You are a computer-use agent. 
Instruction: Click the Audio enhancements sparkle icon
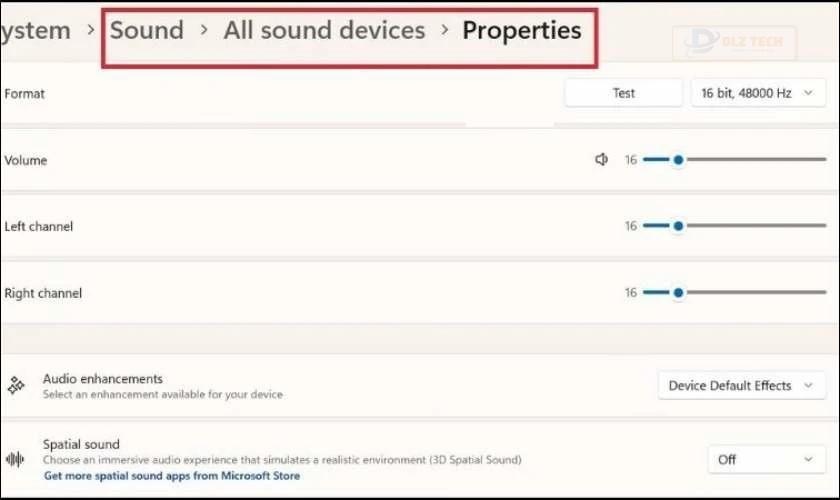pyautogui.click(x=16, y=385)
